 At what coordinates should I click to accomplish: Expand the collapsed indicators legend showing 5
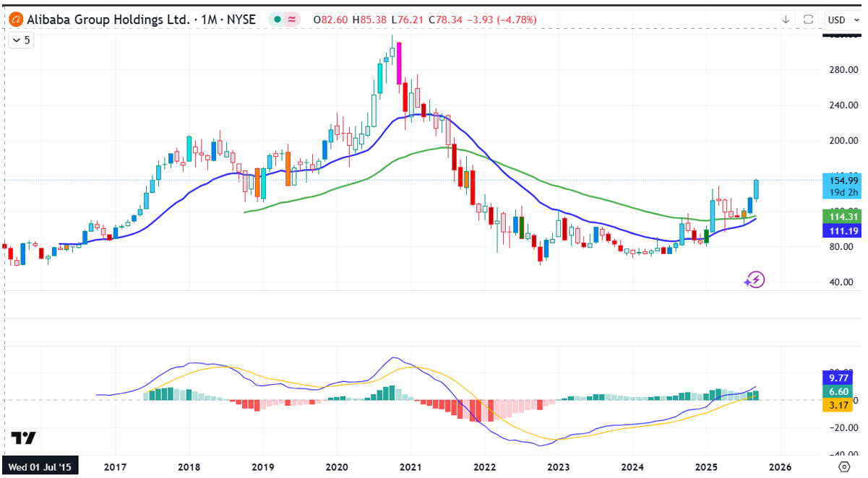21,40
